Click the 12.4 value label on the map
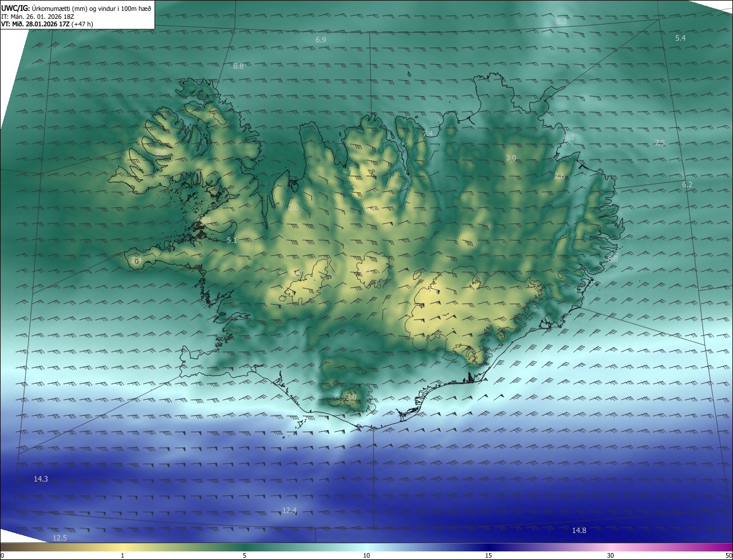733x560 pixels. pyautogui.click(x=290, y=510)
